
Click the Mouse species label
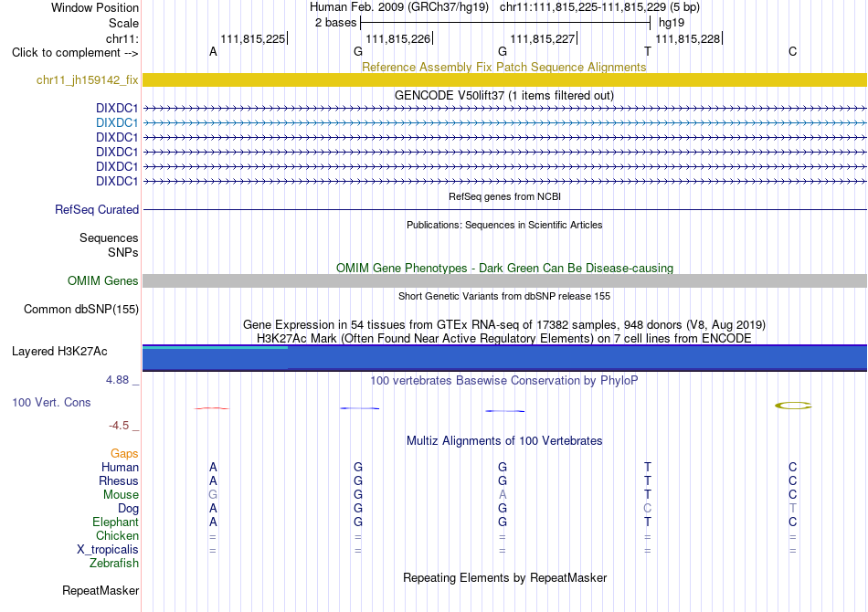coord(121,495)
